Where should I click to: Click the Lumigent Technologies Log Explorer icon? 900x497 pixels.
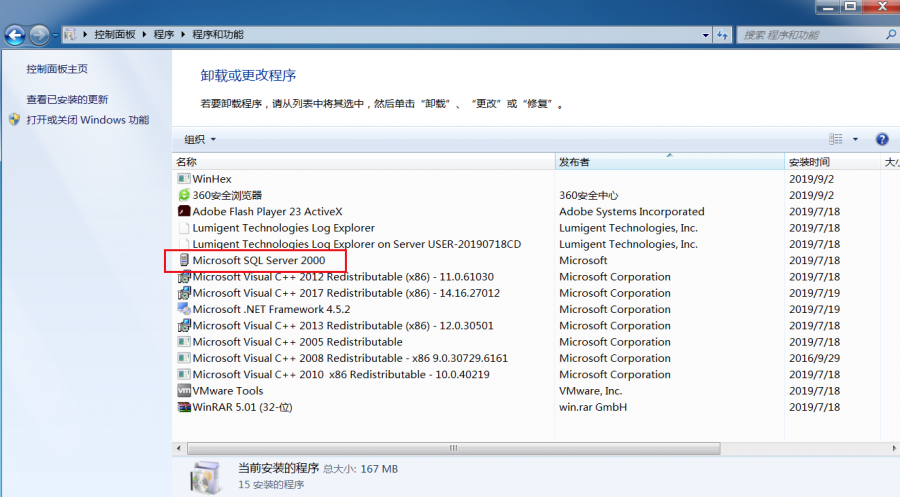184,228
